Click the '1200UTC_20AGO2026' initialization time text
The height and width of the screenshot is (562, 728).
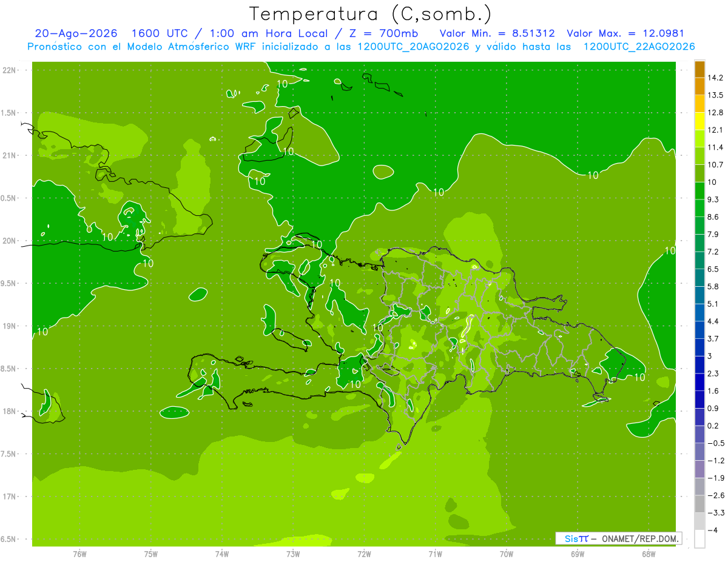click(413, 47)
